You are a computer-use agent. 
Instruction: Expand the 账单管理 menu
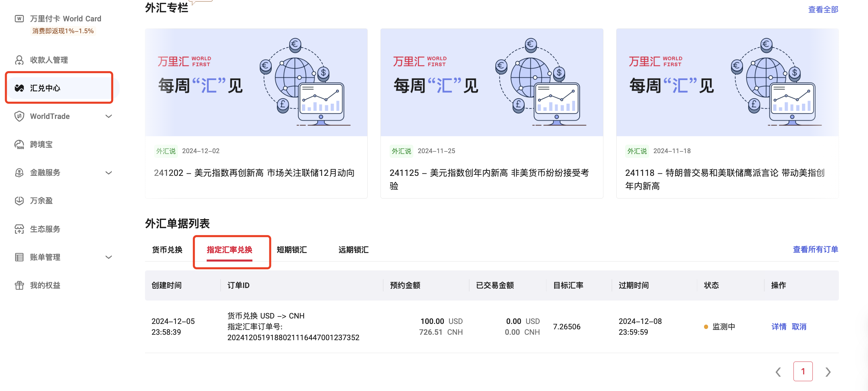point(108,257)
